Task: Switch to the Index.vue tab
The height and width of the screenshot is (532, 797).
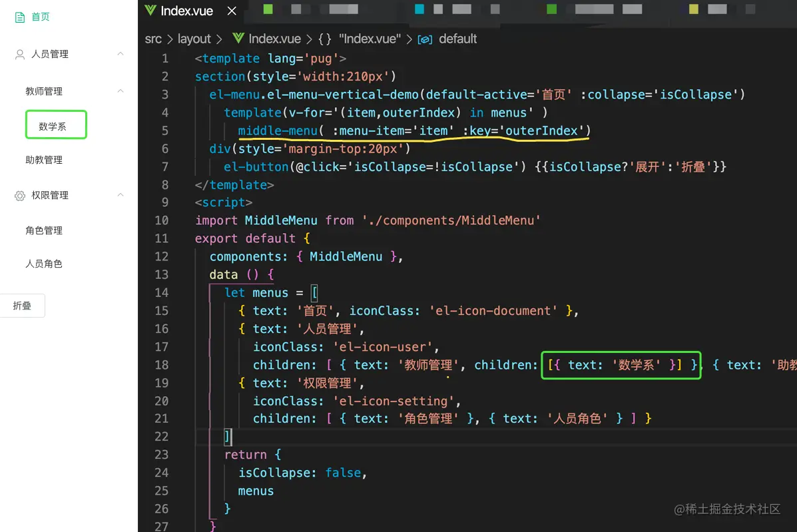Action: pyautogui.click(x=186, y=11)
